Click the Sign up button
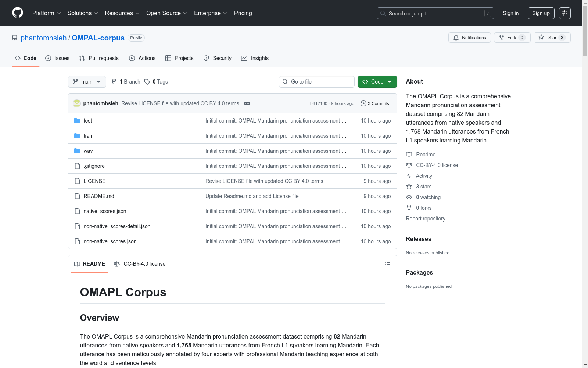The width and height of the screenshot is (588, 368). pyautogui.click(x=541, y=13)
